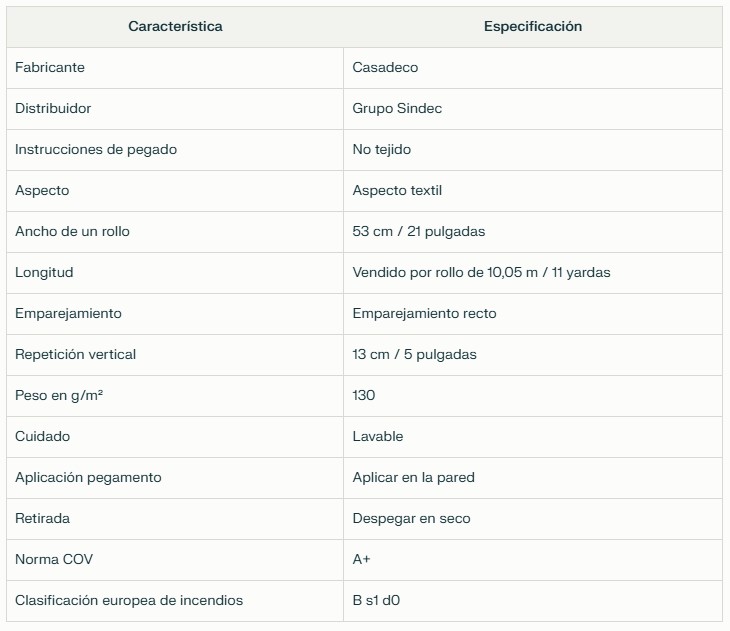
Task: Click the Característica column header
Action: (x=175, y=27)
